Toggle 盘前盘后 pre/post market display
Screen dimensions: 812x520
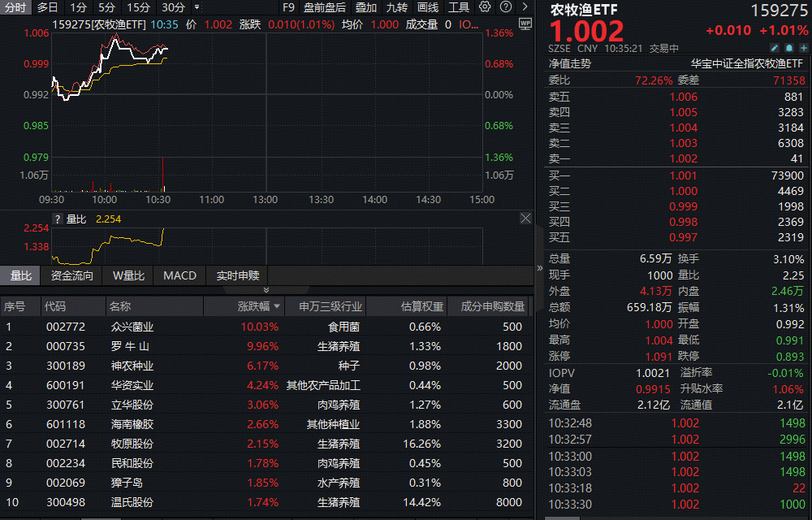tap(324, 7)
